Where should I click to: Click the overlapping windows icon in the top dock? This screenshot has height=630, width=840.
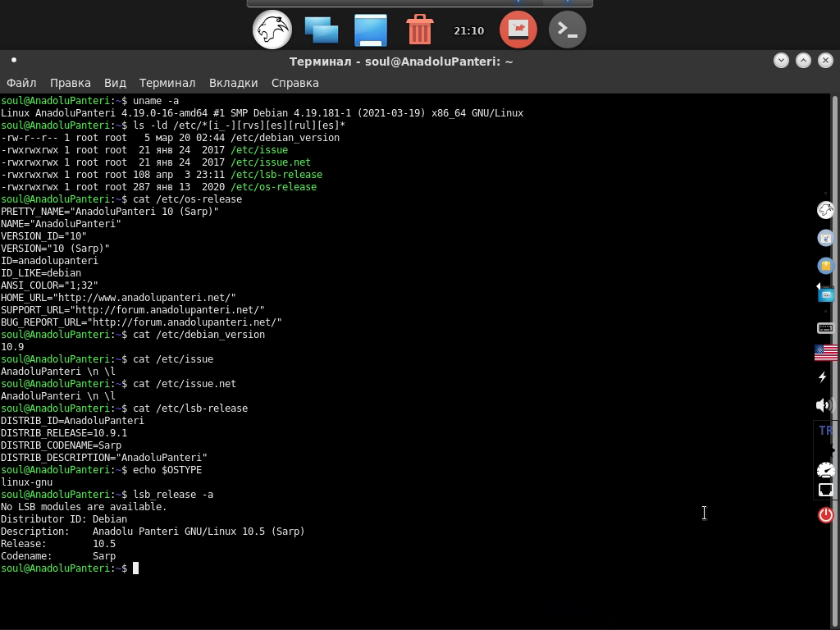point(322,30)
